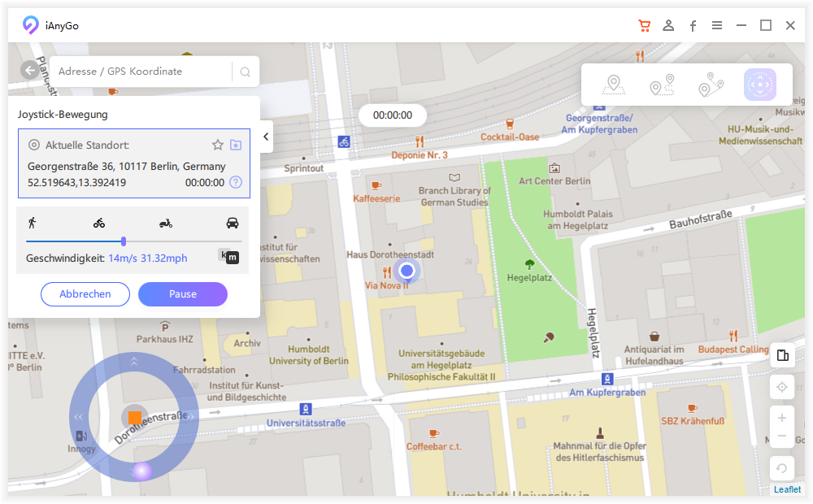Select the two-spot movement mode
This screenshot has width=813, height=504.
(x=662, y=85)
